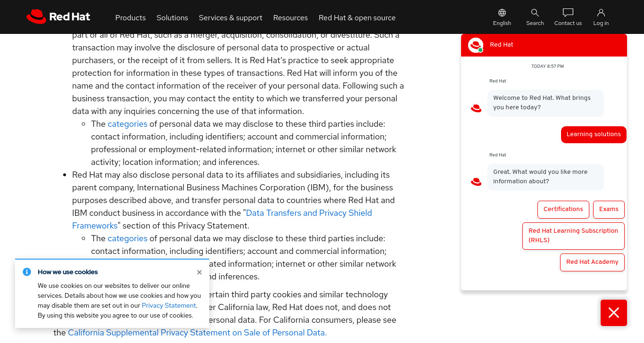This screenshot has height=343, width=644.
Task: Open the Log in user icon
Action: [601, 13]
